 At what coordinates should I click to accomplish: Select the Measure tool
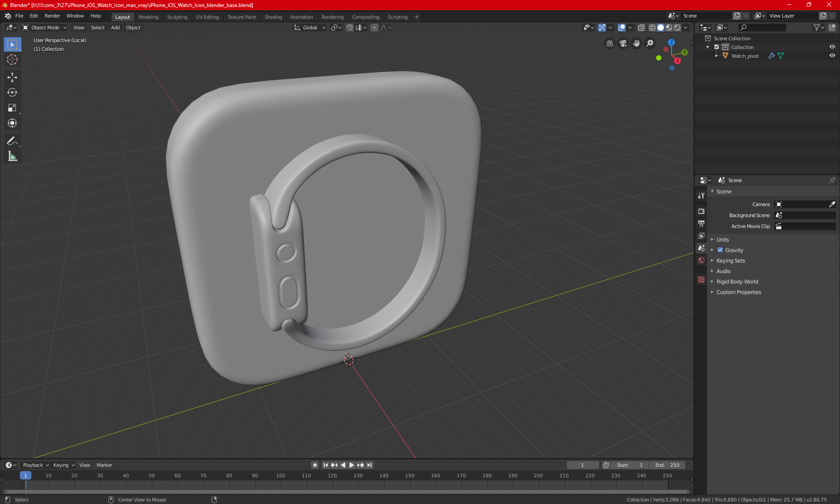(x=12, y=156)
